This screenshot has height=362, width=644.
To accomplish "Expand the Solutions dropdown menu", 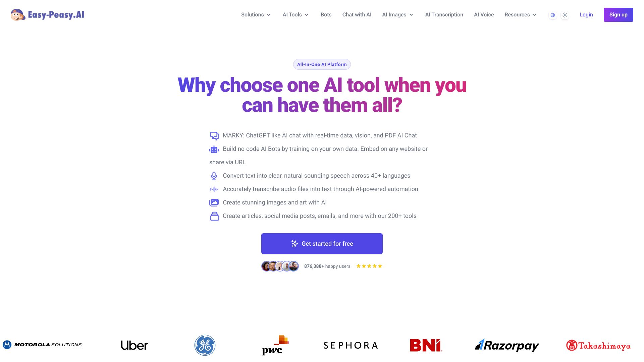I will click(x=256, y=15).
